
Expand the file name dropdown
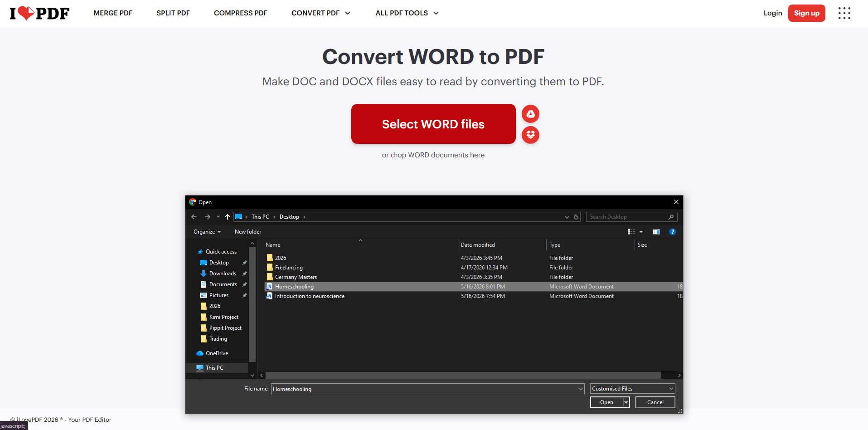coord(581,389)
